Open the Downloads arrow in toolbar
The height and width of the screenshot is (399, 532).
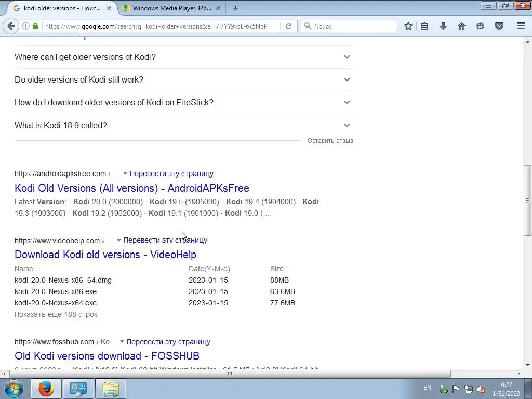(443, 26)
